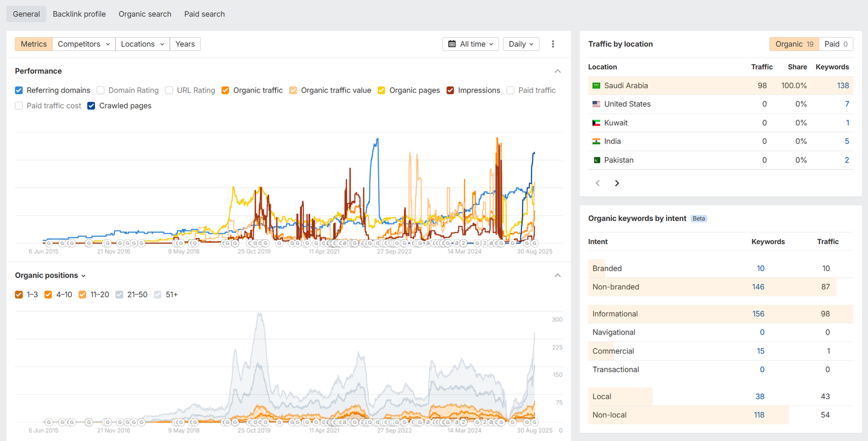Open the Daily interval dropdown
Screen dimensions: 868x441
(x=521, y=44)
